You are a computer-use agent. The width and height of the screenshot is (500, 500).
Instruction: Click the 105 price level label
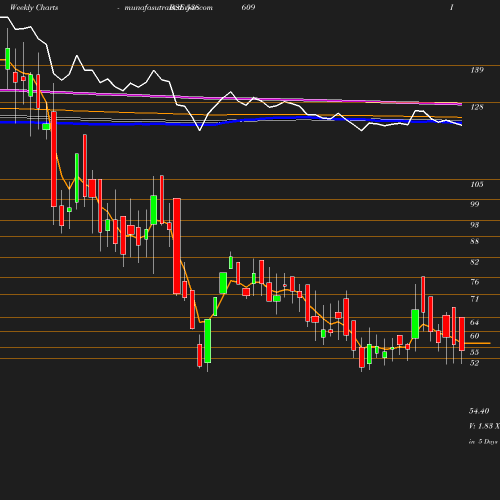pyautogui.click(x=477, y=184)
